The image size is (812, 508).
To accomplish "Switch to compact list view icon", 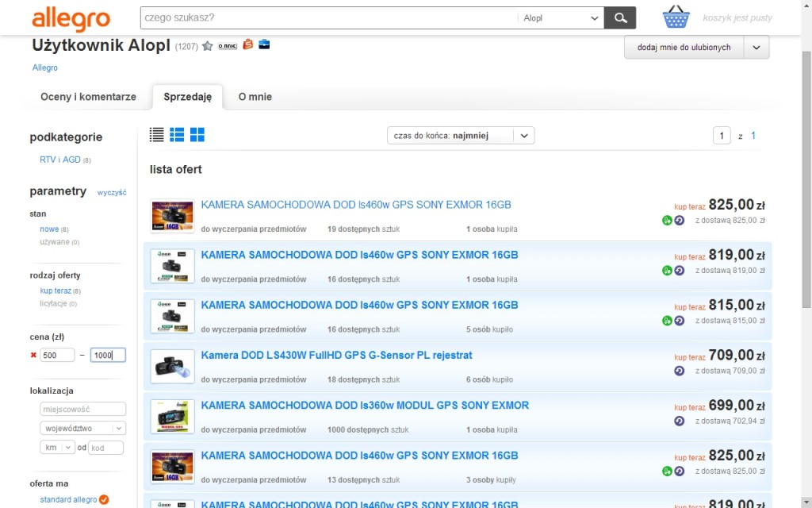I will click(156, 135).
